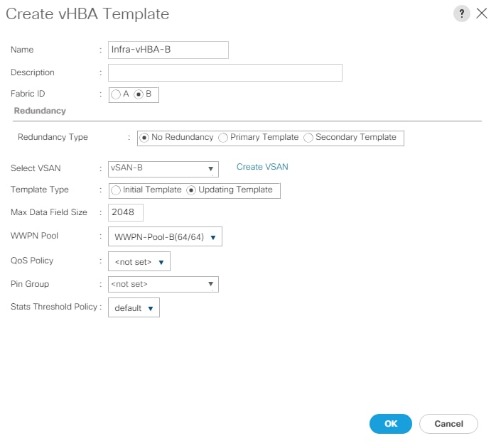This screenshot has width=496, height=448.
Task: Click the Redundancy section heading
Action: pyautogui.click(x=40, y=111)
